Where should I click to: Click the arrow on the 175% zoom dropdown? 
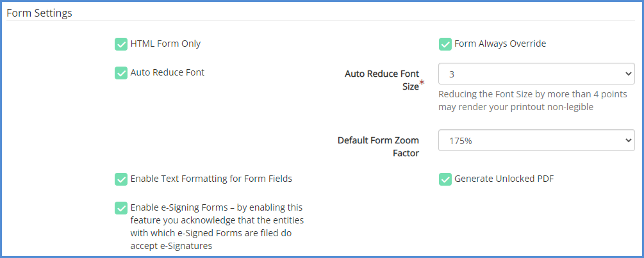point(627,141)
